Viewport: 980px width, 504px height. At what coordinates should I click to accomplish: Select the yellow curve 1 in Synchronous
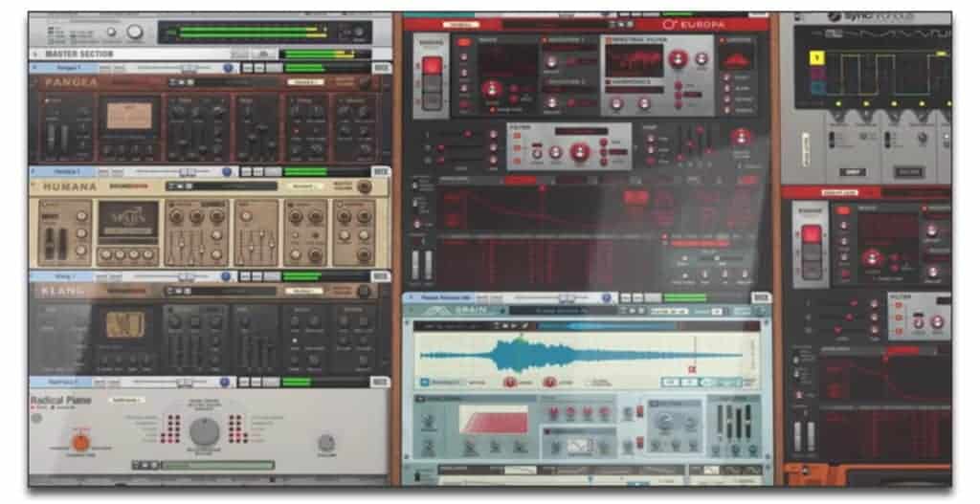[x=817, y=58]
